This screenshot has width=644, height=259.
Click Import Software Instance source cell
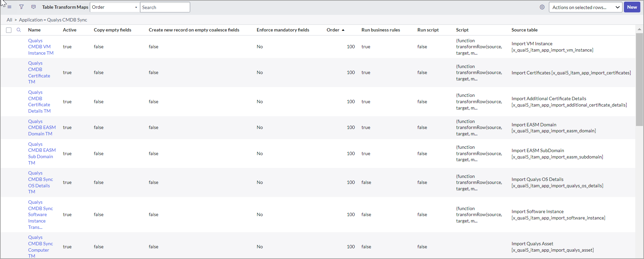coord(558,215)
